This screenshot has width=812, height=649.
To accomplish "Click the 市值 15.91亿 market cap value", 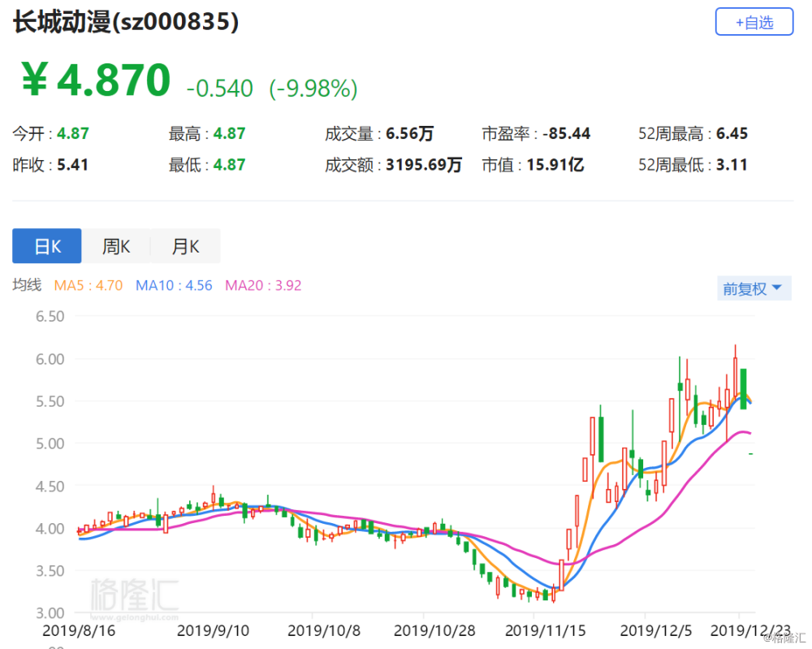I will [555, 165].
